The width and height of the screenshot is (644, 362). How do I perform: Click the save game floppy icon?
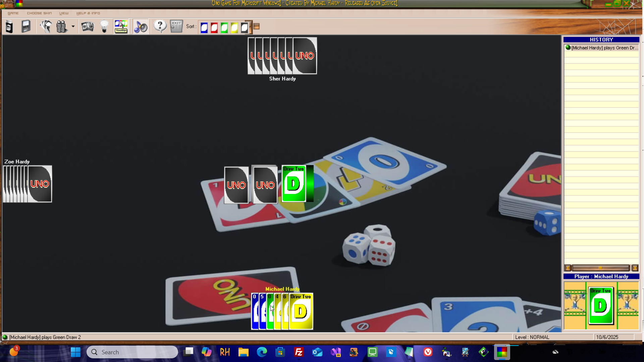[26, 26]
